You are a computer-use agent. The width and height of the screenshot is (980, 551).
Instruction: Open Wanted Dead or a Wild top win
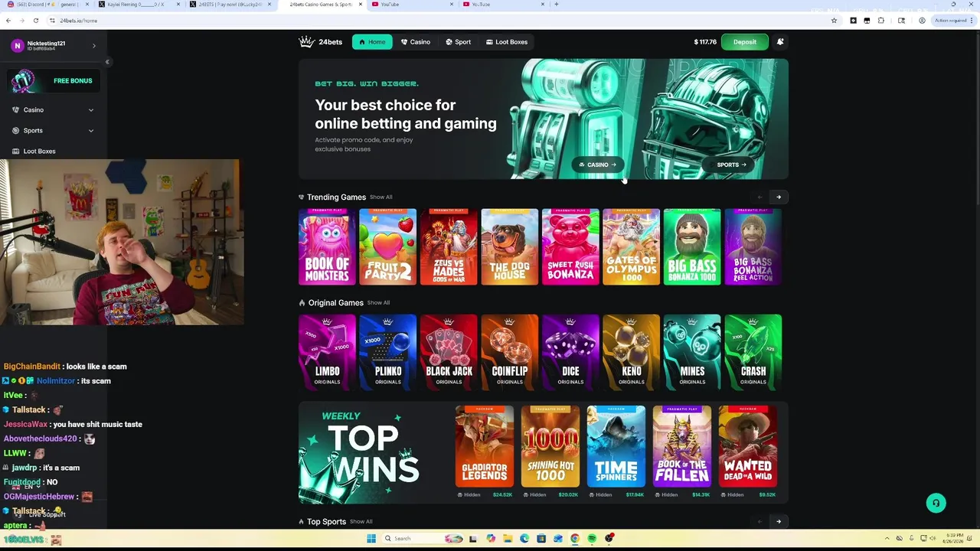pos(748,446)
